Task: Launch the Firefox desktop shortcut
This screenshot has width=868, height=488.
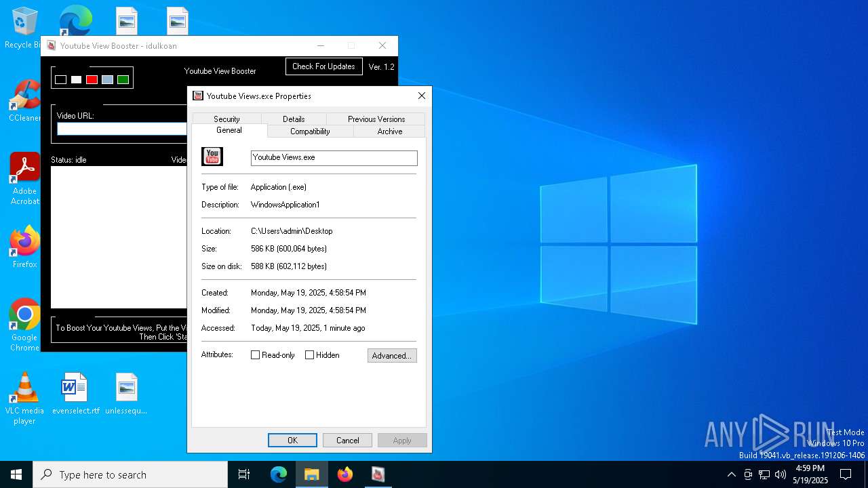Action: click(x=24, y=246)
